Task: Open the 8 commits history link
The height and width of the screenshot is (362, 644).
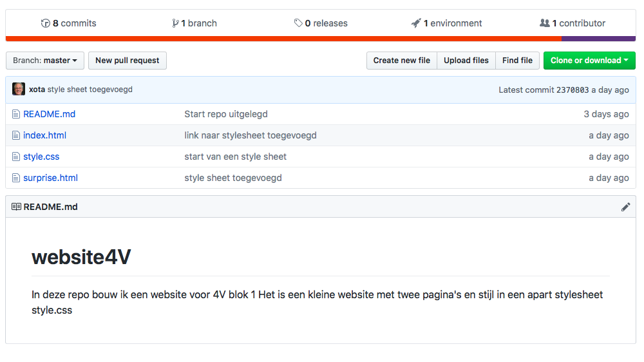Action: pos(69,23)
